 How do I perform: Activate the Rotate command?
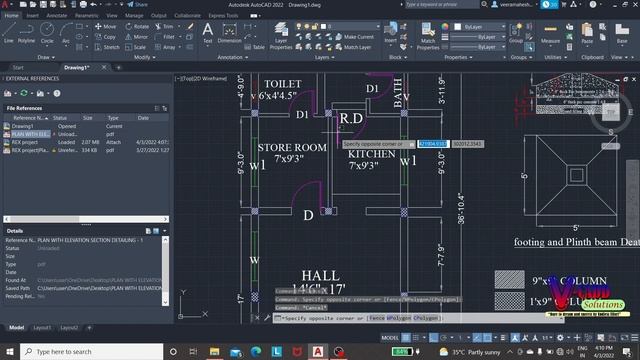pos(137,27)
